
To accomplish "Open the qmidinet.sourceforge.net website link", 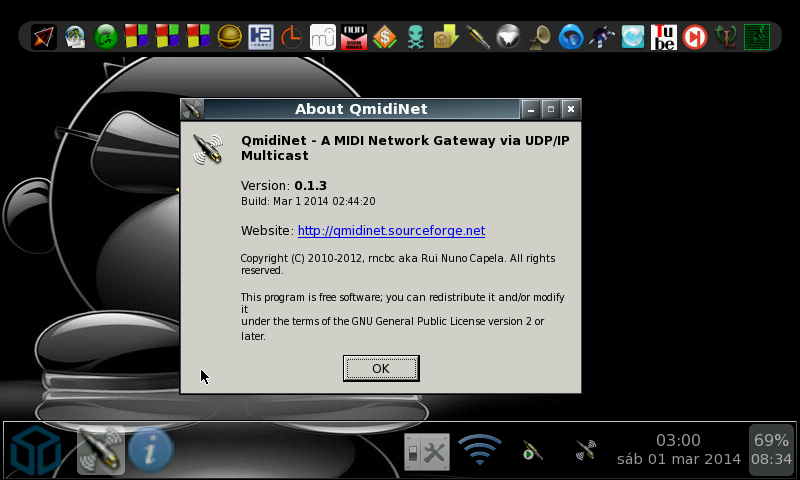I will tap(391, 231).
